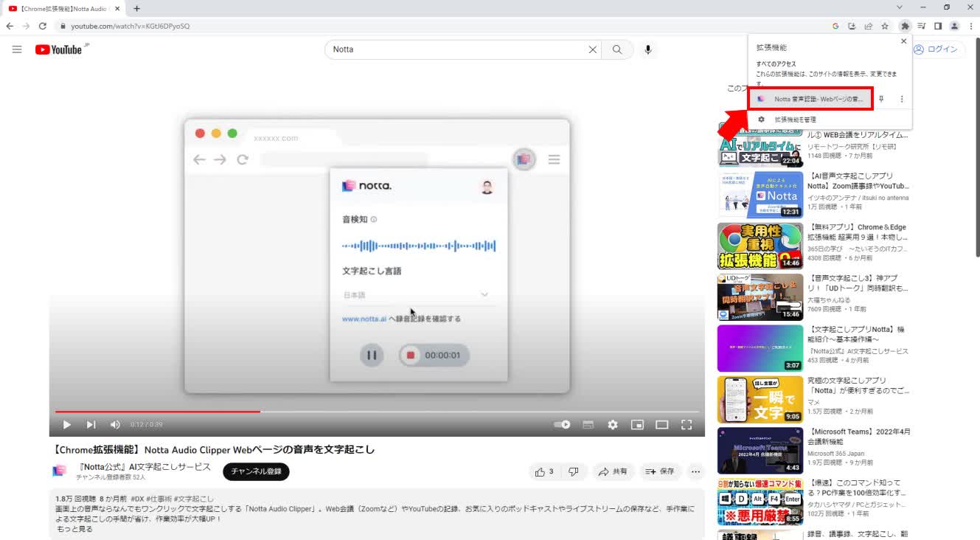Close the YouTube browser tab
The width and height of the screenshot is (980, 540).
pos(117,8)
